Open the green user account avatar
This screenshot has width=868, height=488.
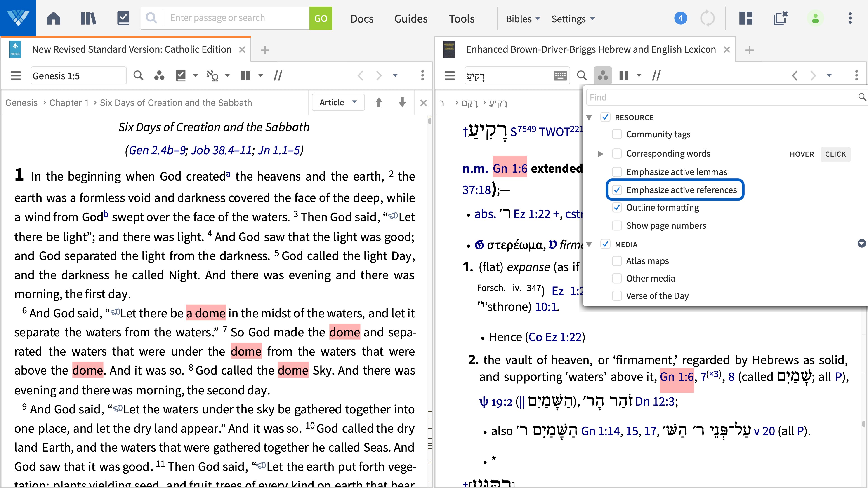click(815, 18)
